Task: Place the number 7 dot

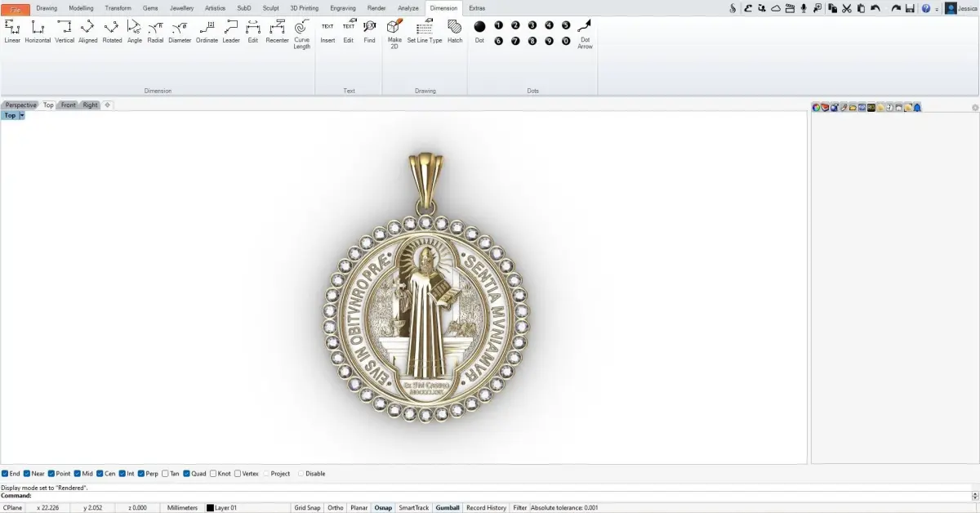Action: pos(515,41)
